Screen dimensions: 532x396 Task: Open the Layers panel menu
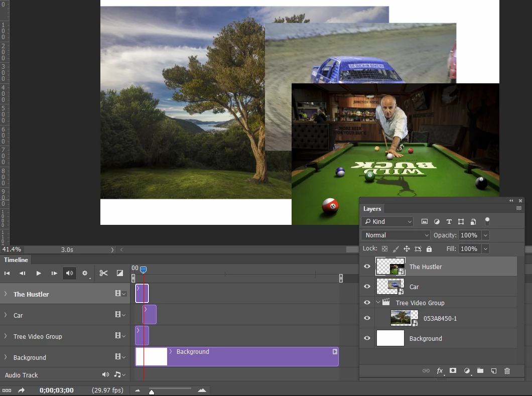pyautogui.click(x=519, y=208)
